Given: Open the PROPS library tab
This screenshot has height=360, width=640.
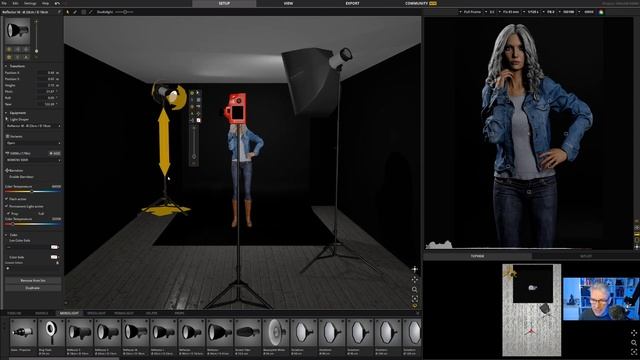Looking at the screenshot, I should tap(179, 313).
